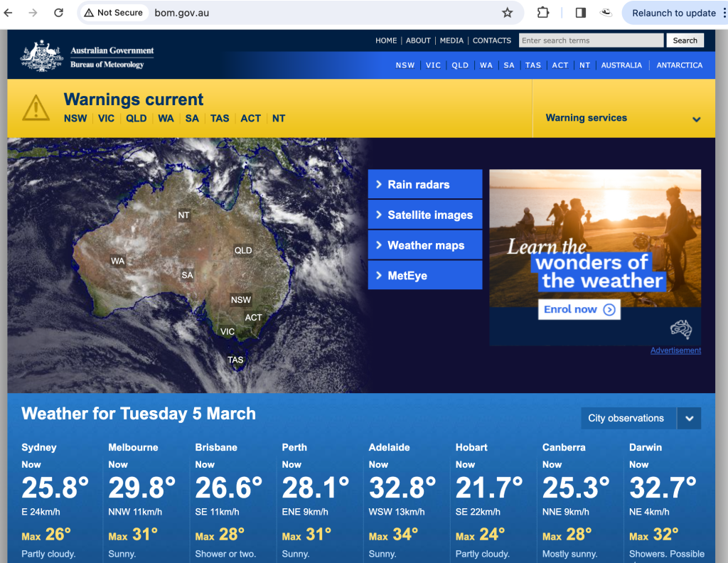Select NSW in the top state navigation
728x563 pixels.
pos(405,65)
